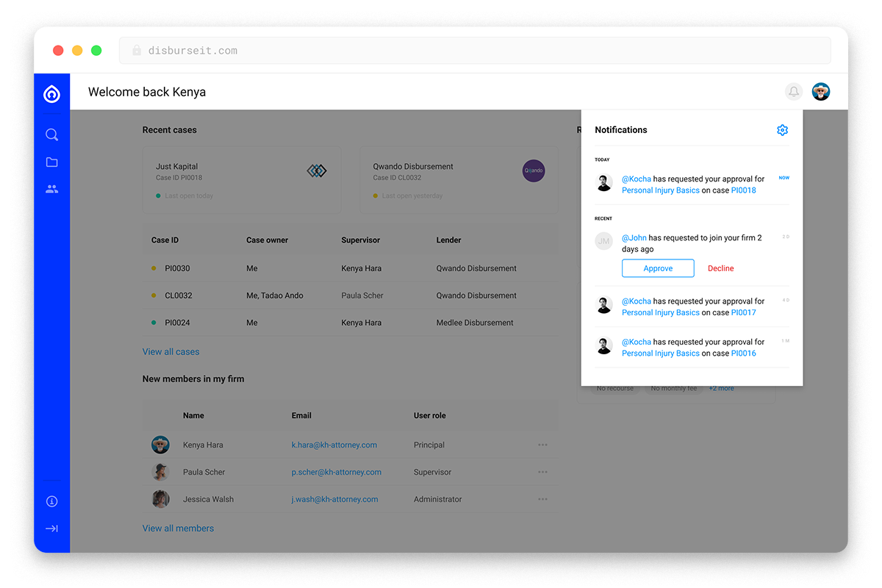The width and height of the screenshot is (882, 588).
Task: Approve John's request to join firm
Action: coord(658,268)
